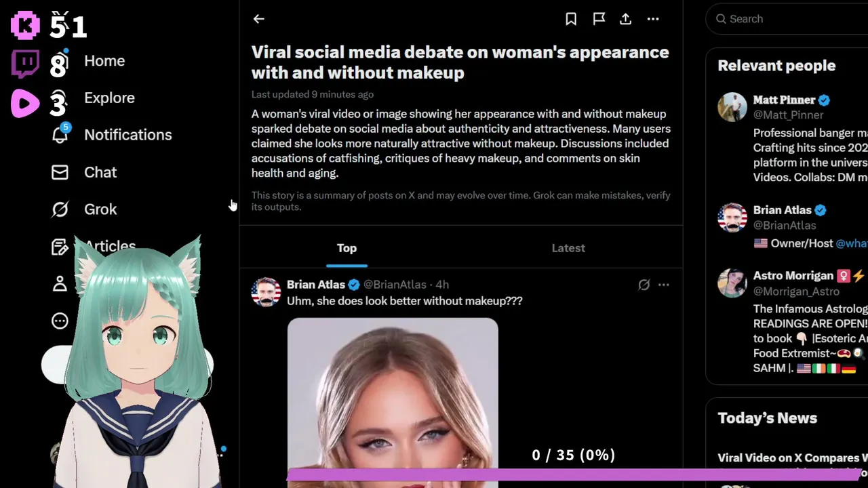Open Notifications in the sidebar
The height and width of the screenshot is (488, 868).
tap(128, 135)
